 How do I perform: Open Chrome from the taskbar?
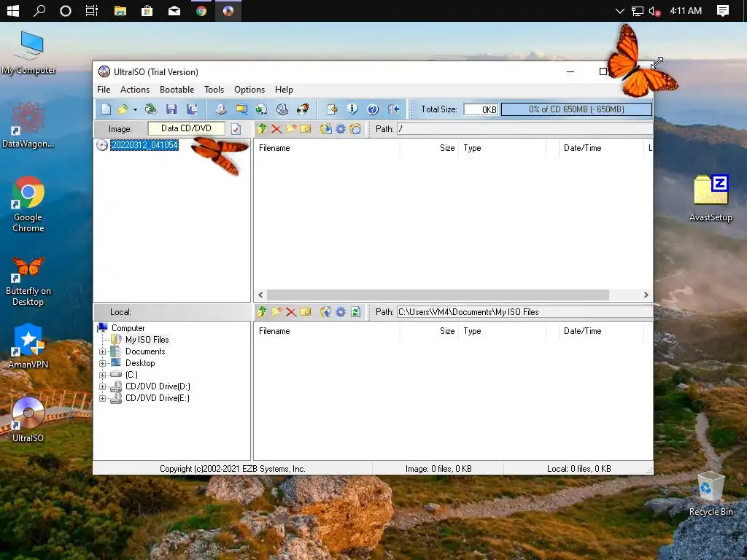(201, 10)
